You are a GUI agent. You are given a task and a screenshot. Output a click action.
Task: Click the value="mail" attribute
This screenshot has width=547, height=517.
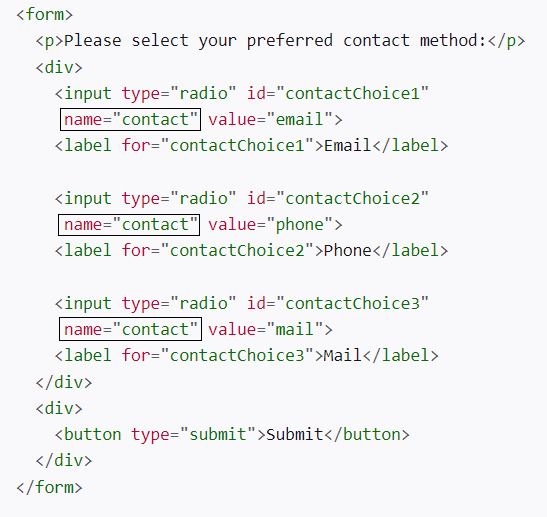265,329
